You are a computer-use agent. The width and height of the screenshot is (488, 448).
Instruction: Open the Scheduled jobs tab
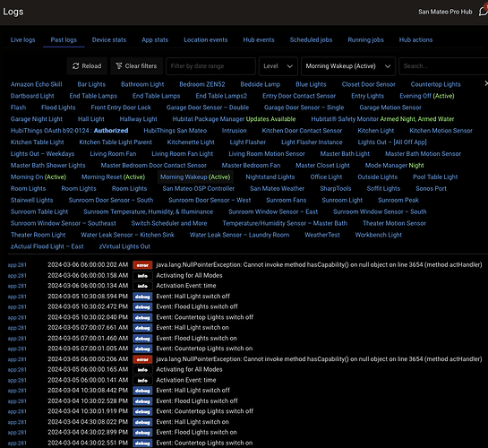[x=311, y=39]
